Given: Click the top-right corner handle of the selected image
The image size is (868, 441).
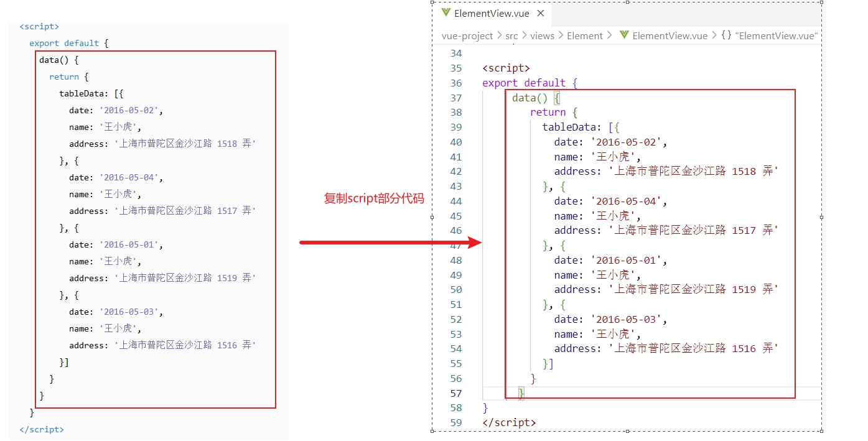Looking at the screenshot, I should click(x=822, y=2).
